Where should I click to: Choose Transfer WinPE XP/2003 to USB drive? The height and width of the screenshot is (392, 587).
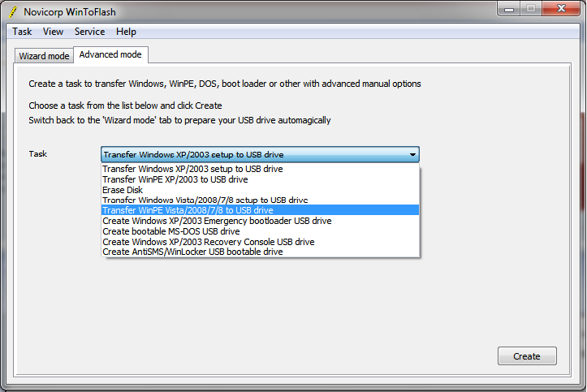(x=260, y=179)
